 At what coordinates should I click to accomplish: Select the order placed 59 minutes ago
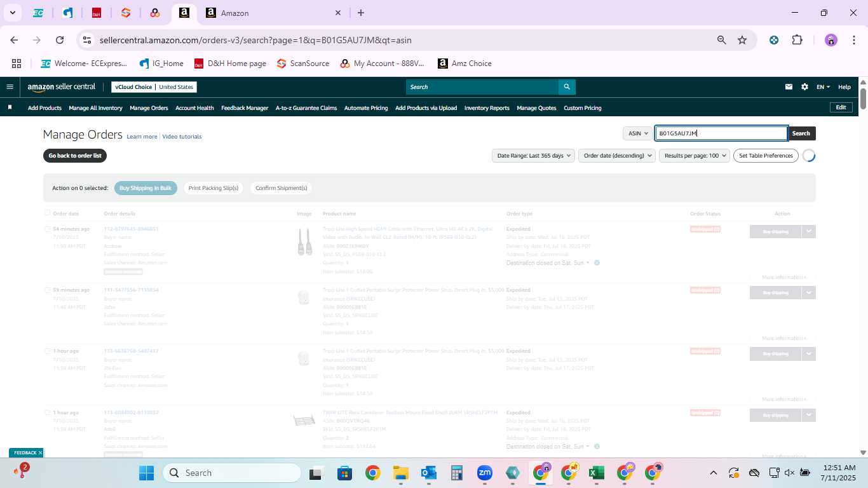tap(47, 290)
